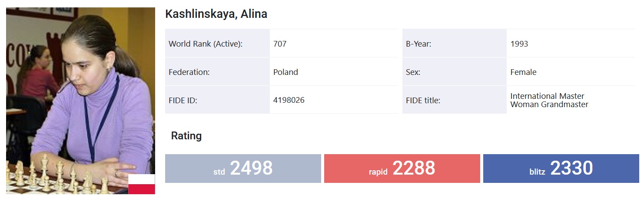Screen dimensions: 644x199
Task: Click the Rating section heading
Action: 186,136
